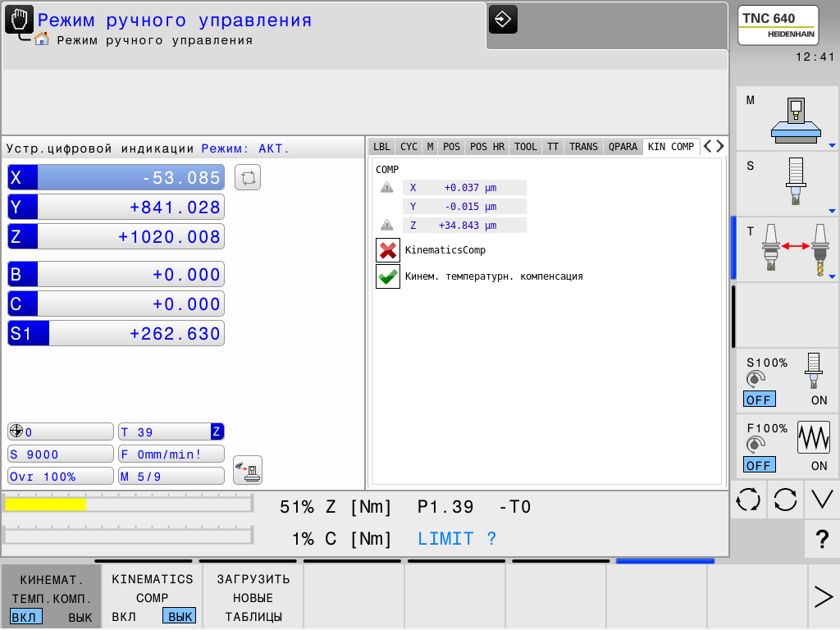Open the M machine functions panel

787,119
